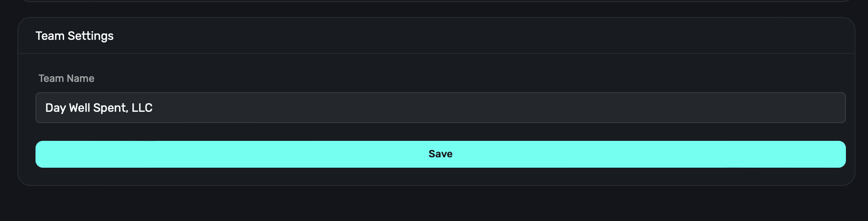Click the word Settings in the heading
This screenshot has width=868, height=221.
click(x=90, y=36)
